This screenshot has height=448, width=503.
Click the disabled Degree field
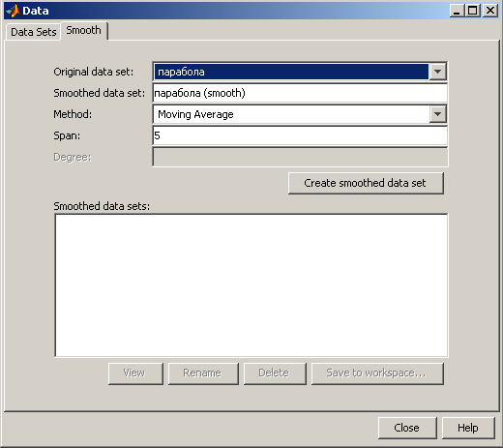(x=300, y=157)
